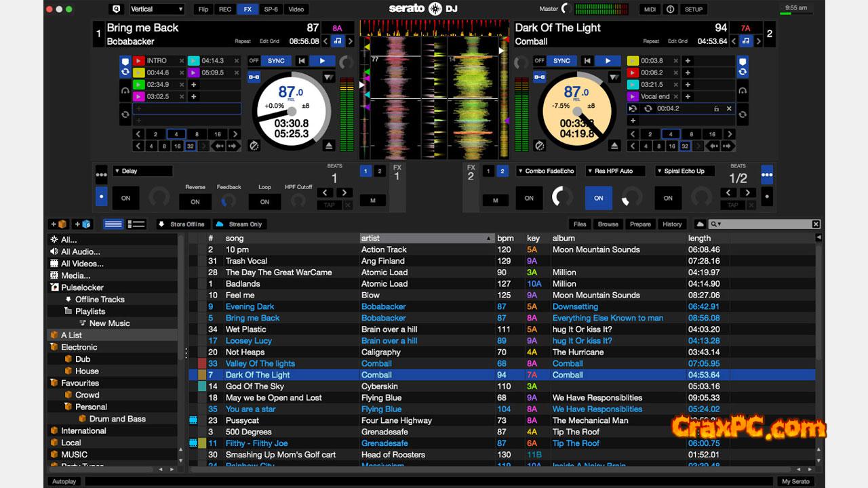The image size is (868, 488).
Task: Click the Autoplay button
Action: pyautogui.click(x=64, y=481)
